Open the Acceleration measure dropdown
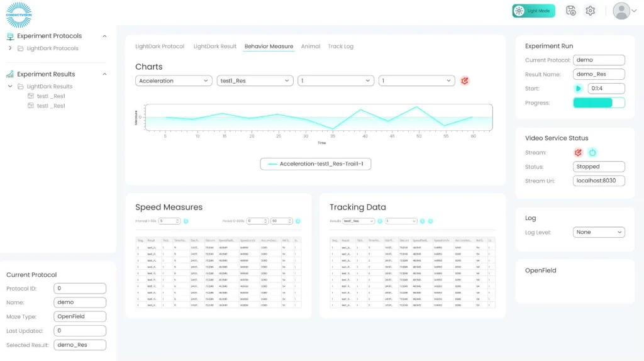 click(174, 81)
